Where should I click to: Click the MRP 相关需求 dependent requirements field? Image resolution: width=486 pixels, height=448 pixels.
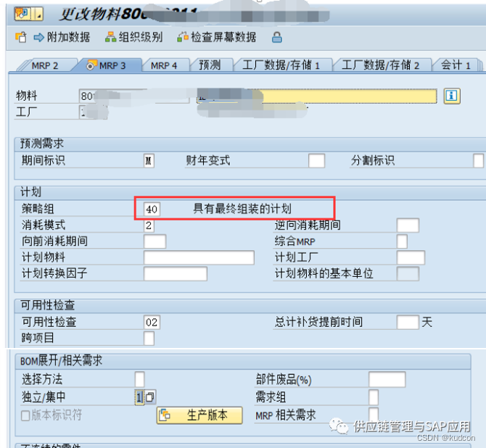click(374, 415)
